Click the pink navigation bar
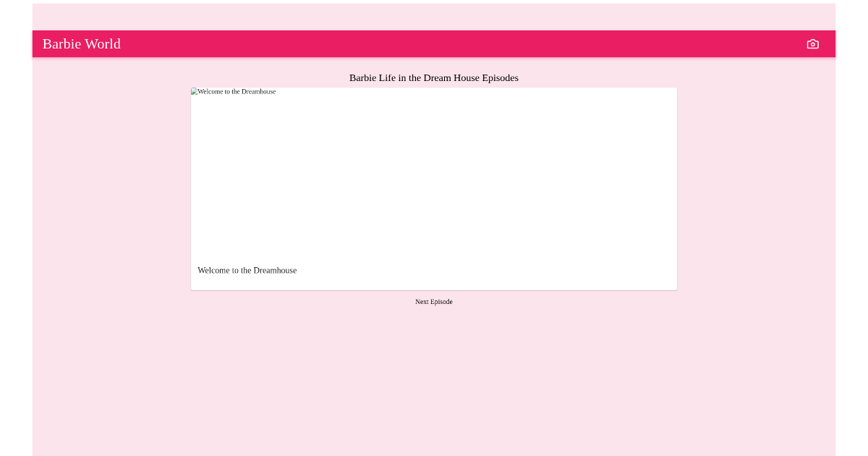 coord(434,43)
